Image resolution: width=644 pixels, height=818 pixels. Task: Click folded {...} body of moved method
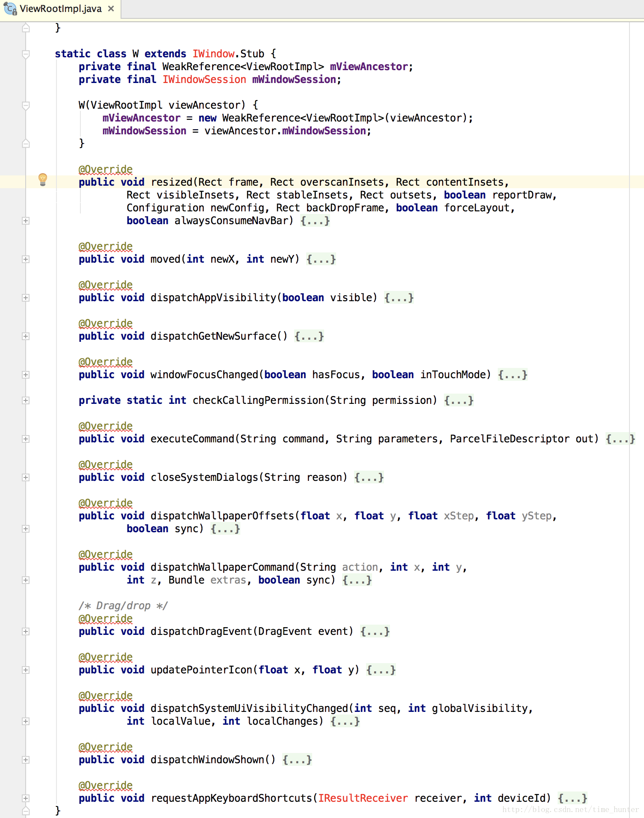point(321,259)
